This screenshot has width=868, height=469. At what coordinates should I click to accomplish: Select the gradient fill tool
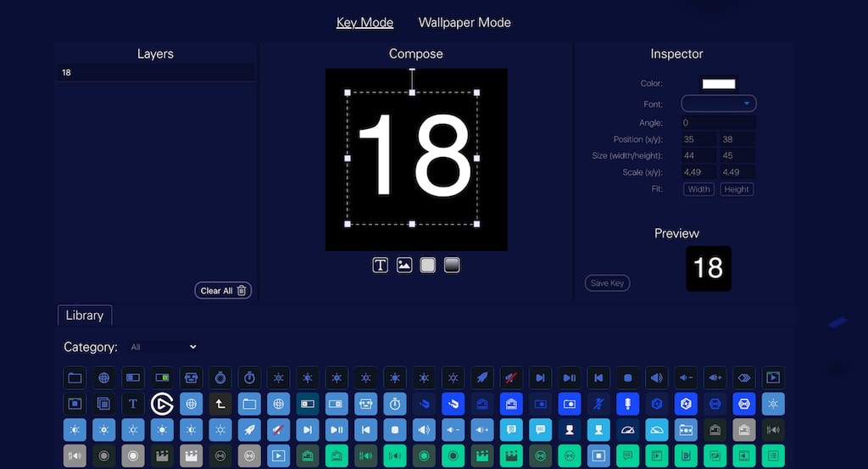[452, 265]
